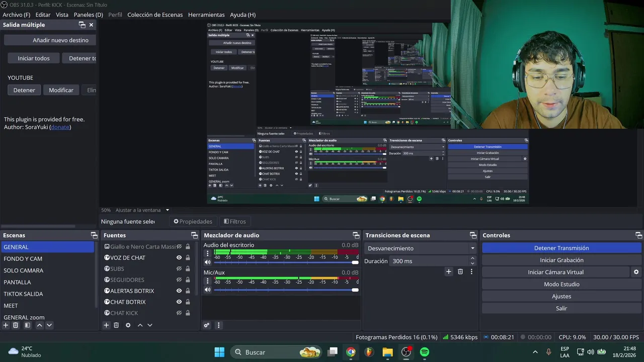The image size is (644, 362).
Task: Expand hidden system tray icons chevron
Action: click(x=535, y=352)
